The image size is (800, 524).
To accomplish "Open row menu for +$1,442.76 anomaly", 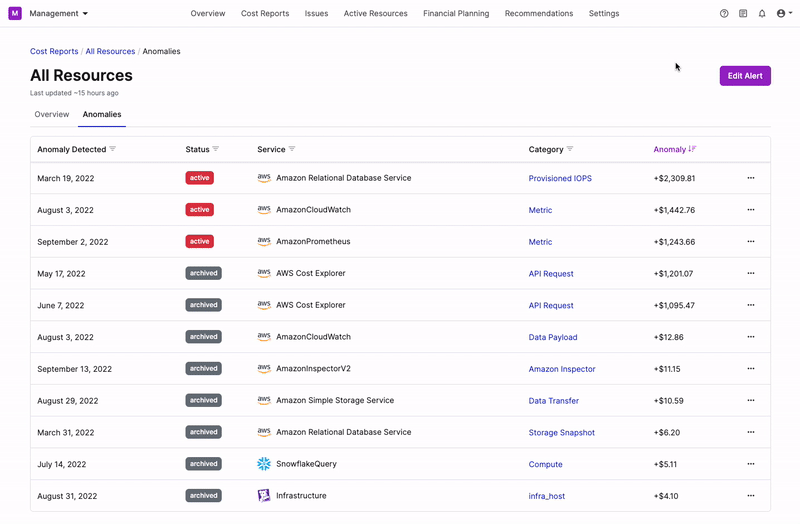I will tap(751, 210).
